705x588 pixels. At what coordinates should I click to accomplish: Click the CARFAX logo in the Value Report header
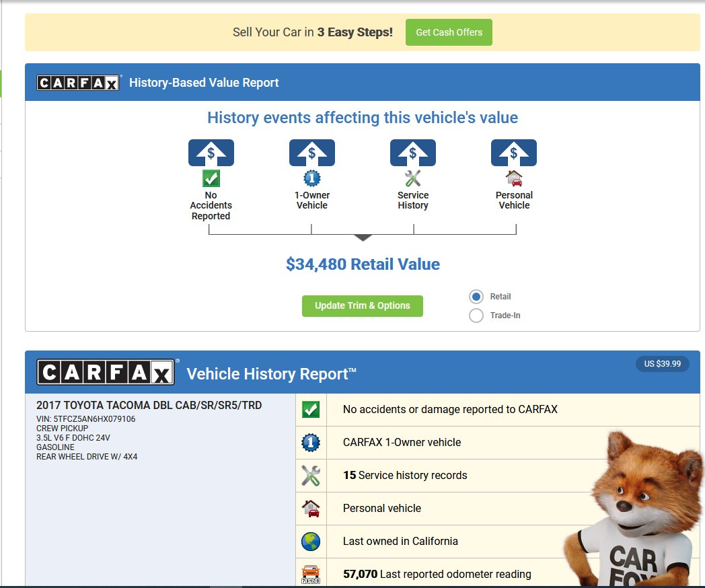point(78,83)
